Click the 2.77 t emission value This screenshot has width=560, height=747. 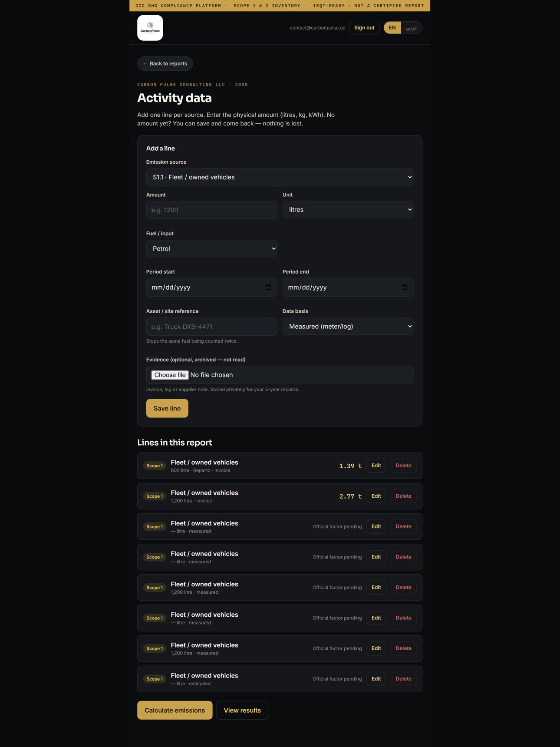(350, 496)
